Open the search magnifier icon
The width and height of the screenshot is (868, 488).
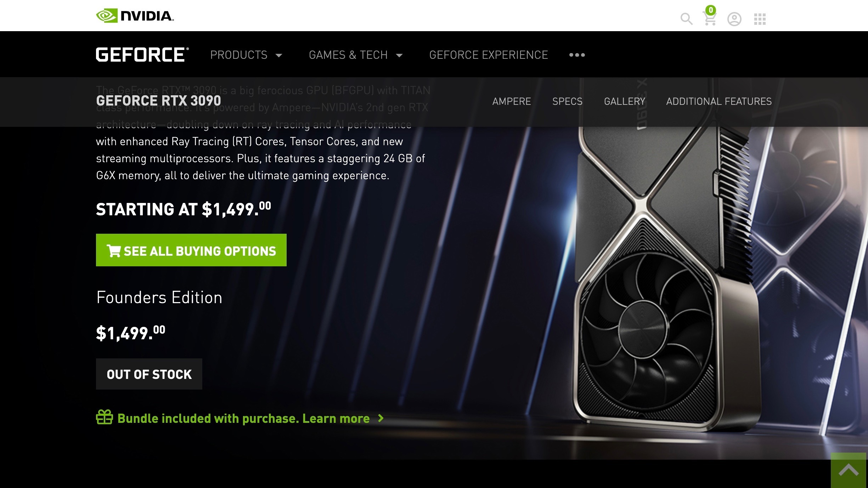point(686,19)
